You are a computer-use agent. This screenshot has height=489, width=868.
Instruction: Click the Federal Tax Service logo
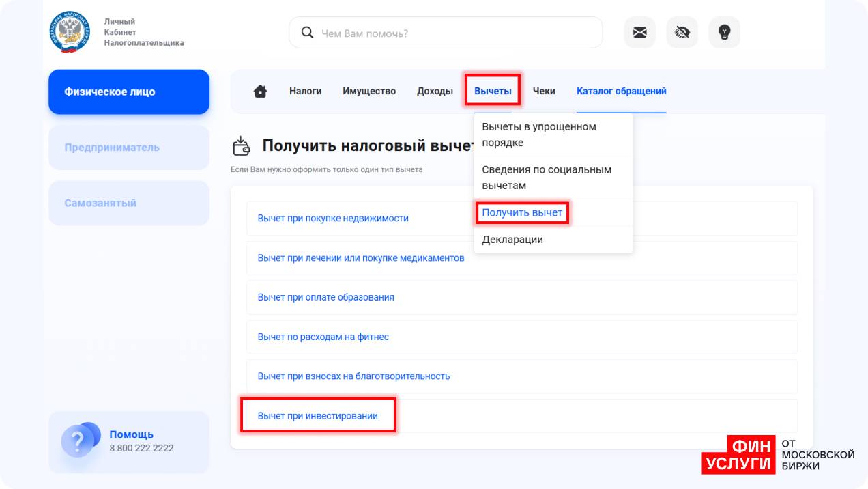coord(69,32)
